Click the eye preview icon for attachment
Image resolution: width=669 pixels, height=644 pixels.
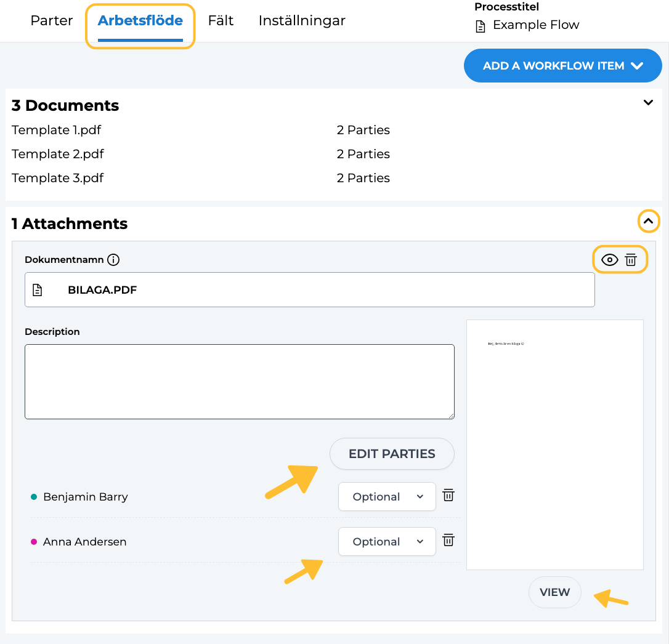pyautogui.click(x=609, y=260)
